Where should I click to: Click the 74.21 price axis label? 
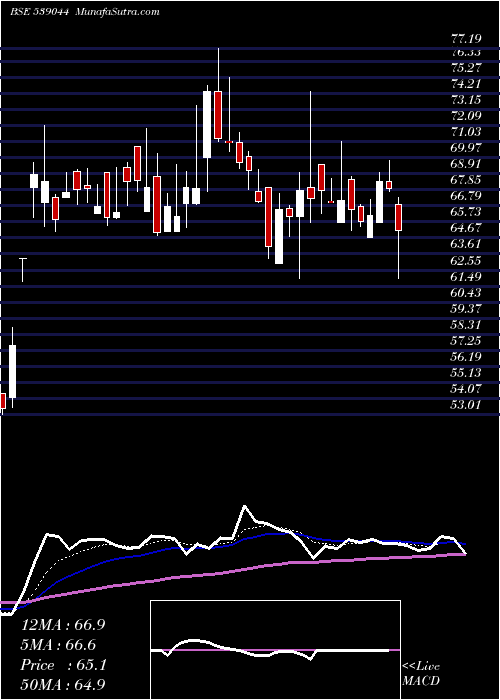pyautogui.click(x=466, y=83)
